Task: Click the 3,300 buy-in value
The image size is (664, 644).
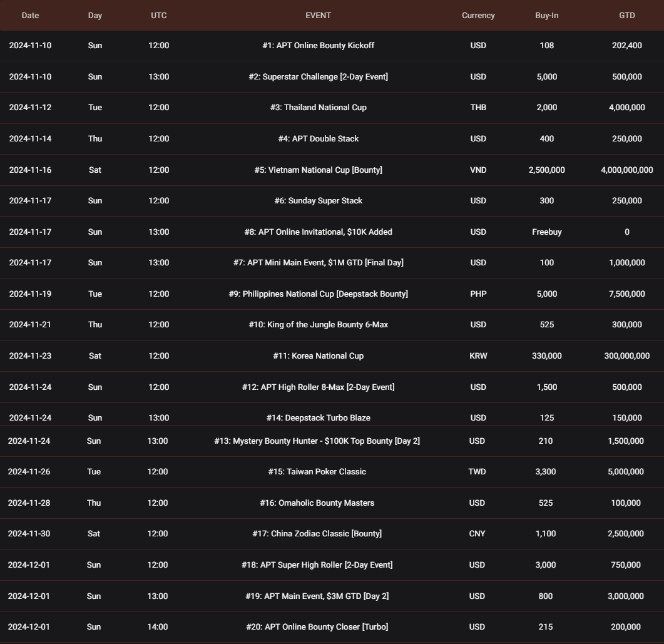Action: pos(546,472)
